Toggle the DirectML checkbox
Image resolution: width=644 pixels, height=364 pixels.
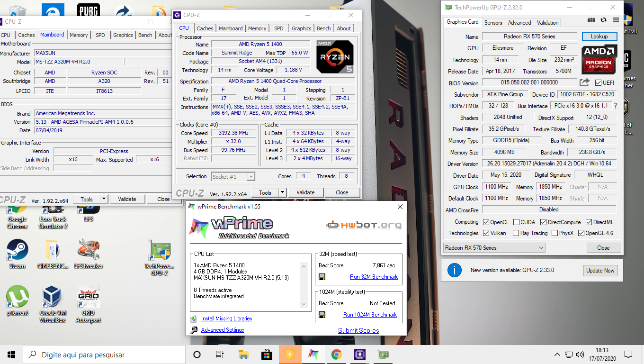pos(589,222)
